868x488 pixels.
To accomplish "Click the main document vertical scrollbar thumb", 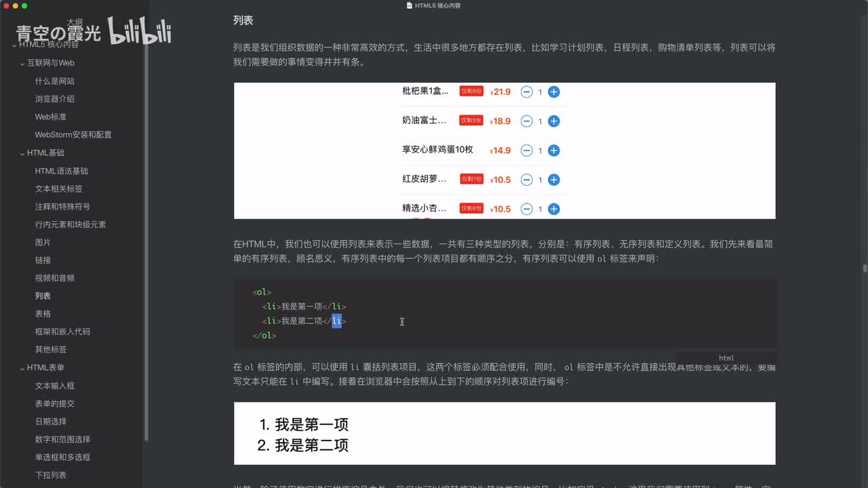I will pyautogui.click(x=865, y=268).
